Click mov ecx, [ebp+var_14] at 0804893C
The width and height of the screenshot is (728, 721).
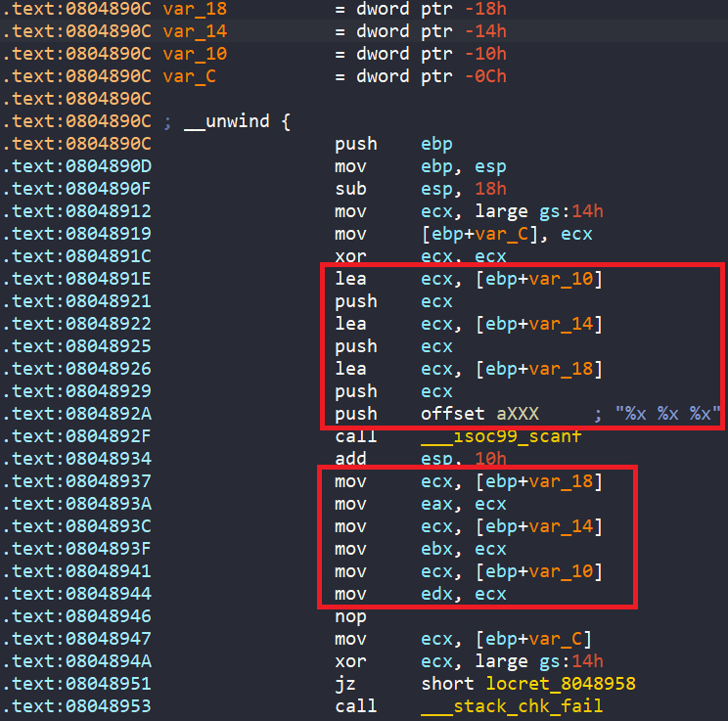point(469,526)
